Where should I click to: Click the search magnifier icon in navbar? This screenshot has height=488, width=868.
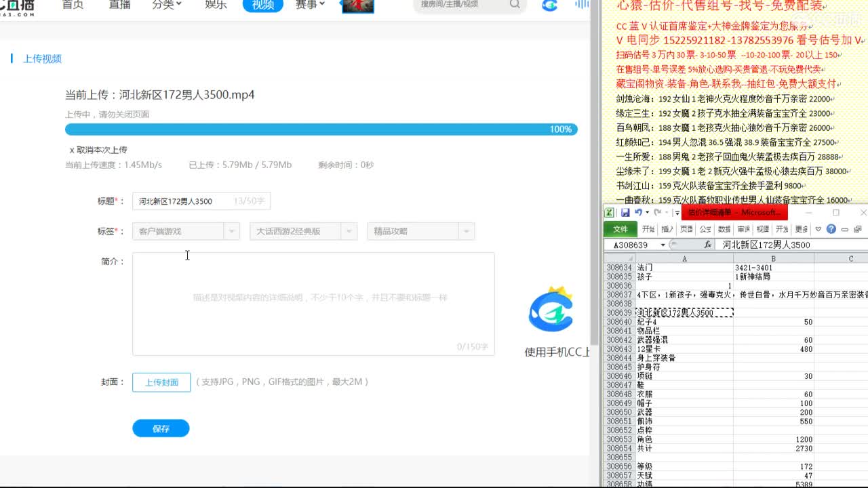pos(515,5)
